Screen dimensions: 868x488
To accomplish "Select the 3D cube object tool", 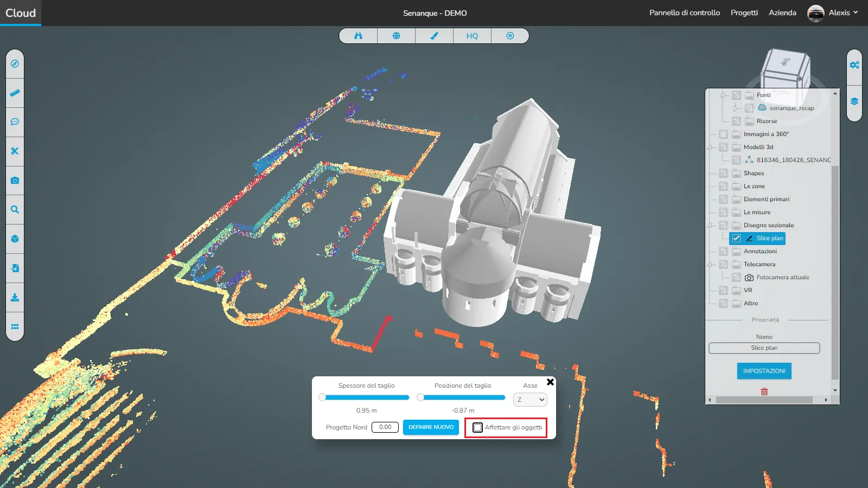I will coord(15,239).
